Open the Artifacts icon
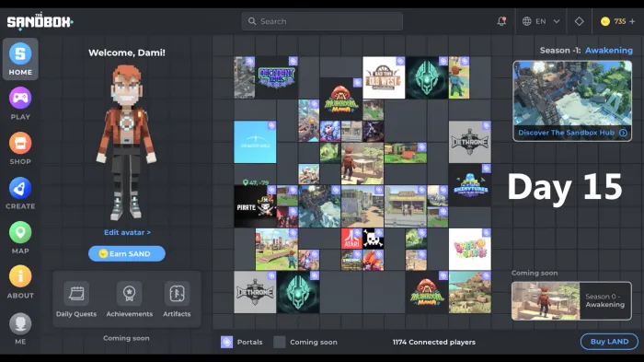The width and height of the screenshot is (644, 362). 177,293
